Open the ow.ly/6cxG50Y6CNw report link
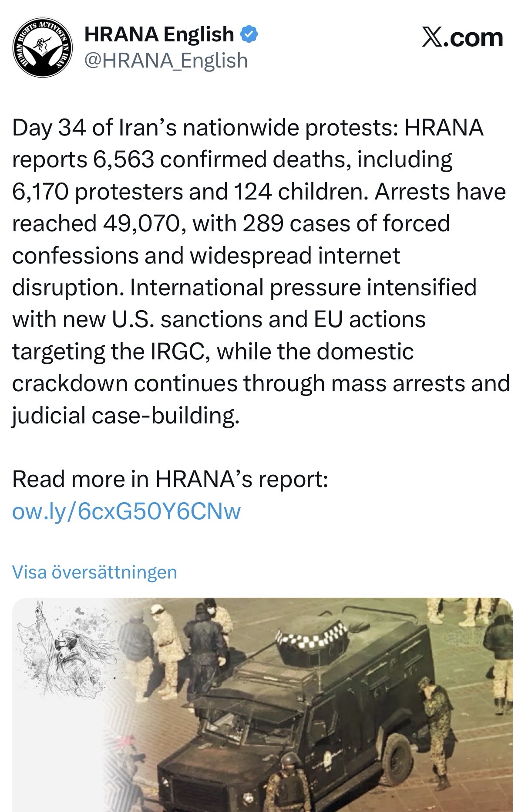Screen dimensions: 525x812 click(x=126, y=511)
